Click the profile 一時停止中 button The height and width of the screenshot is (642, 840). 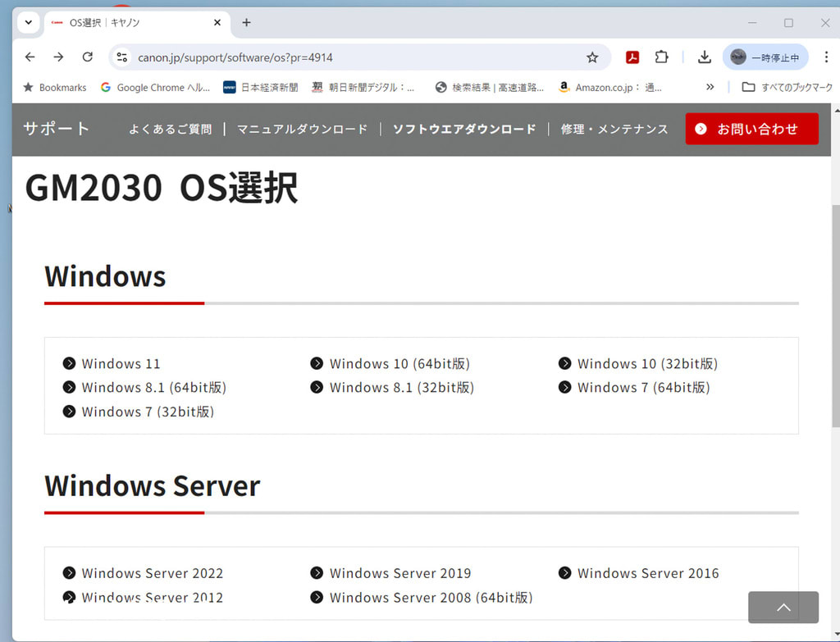point(765,57)
